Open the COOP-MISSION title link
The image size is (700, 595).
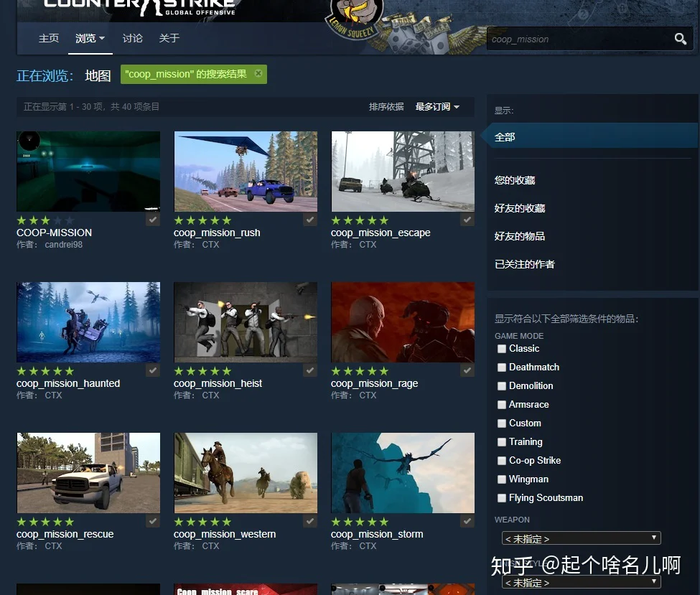pyautogui.click(x=54, y=233)
